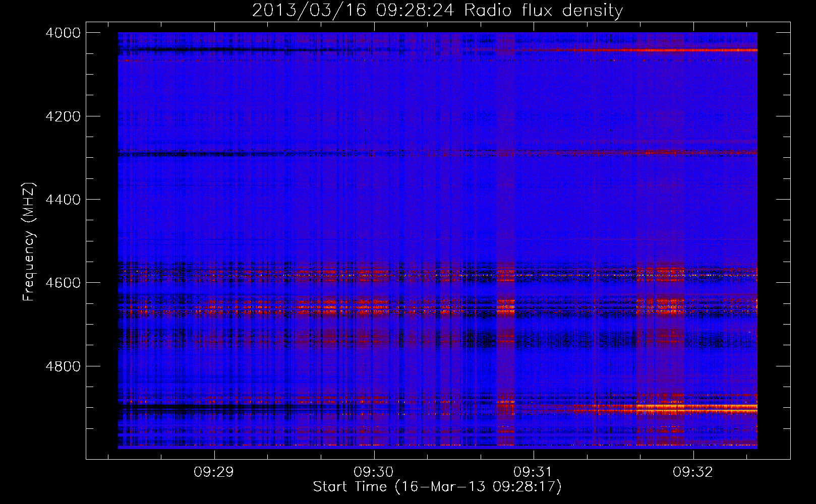Click the '4800' frequency axis label
This screenshot has width=816, height=504.
(63, 366)
